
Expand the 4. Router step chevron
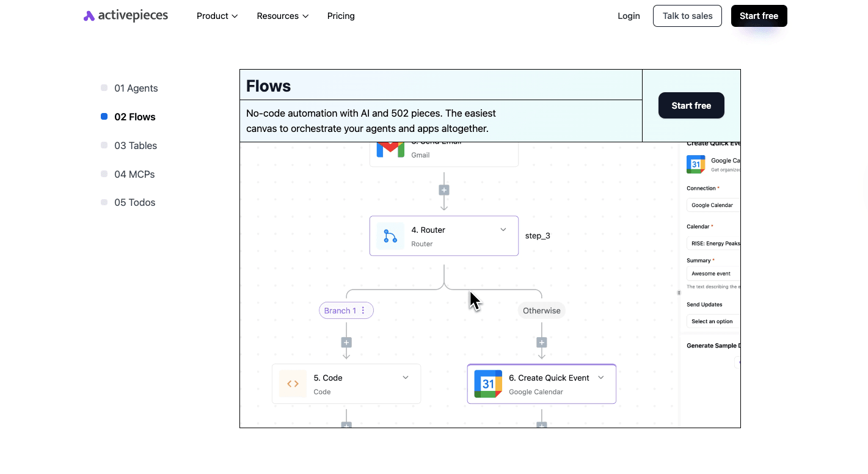503,230
